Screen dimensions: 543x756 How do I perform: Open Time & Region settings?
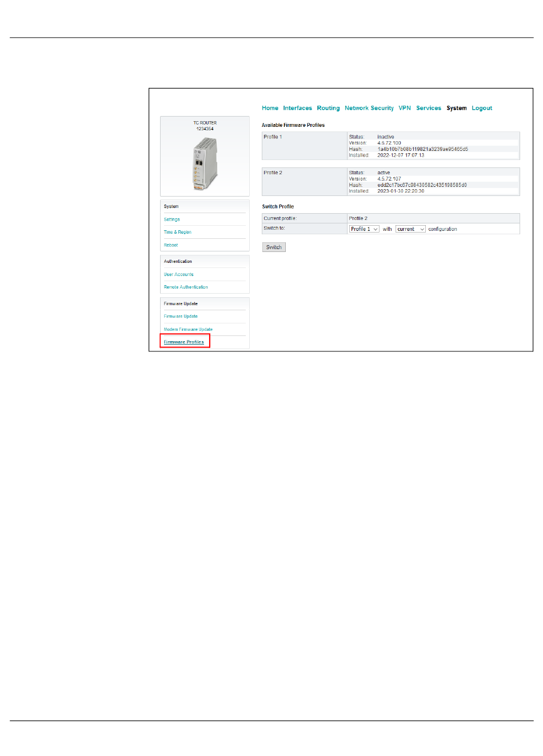tap(177, 232)
